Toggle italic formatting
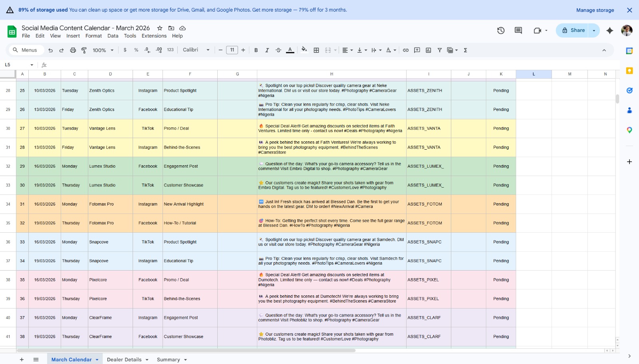The height and width of the screenshot is (364, 639). [267, 50]
